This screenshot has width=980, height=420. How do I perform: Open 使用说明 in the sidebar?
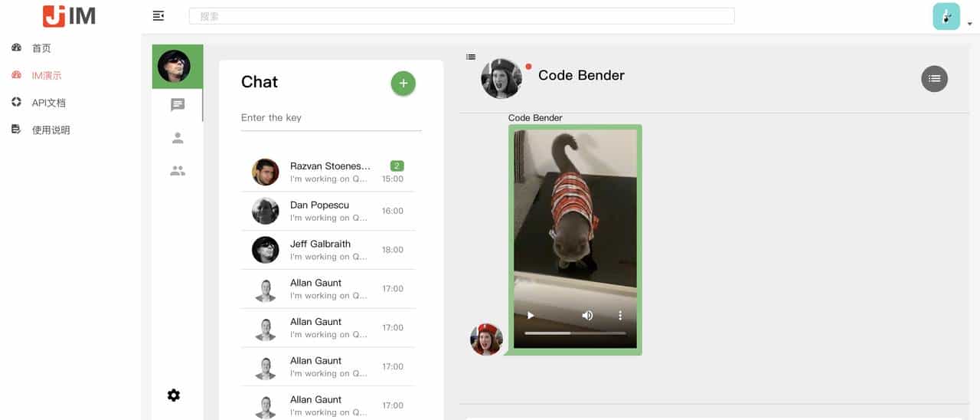pos(51,130)
